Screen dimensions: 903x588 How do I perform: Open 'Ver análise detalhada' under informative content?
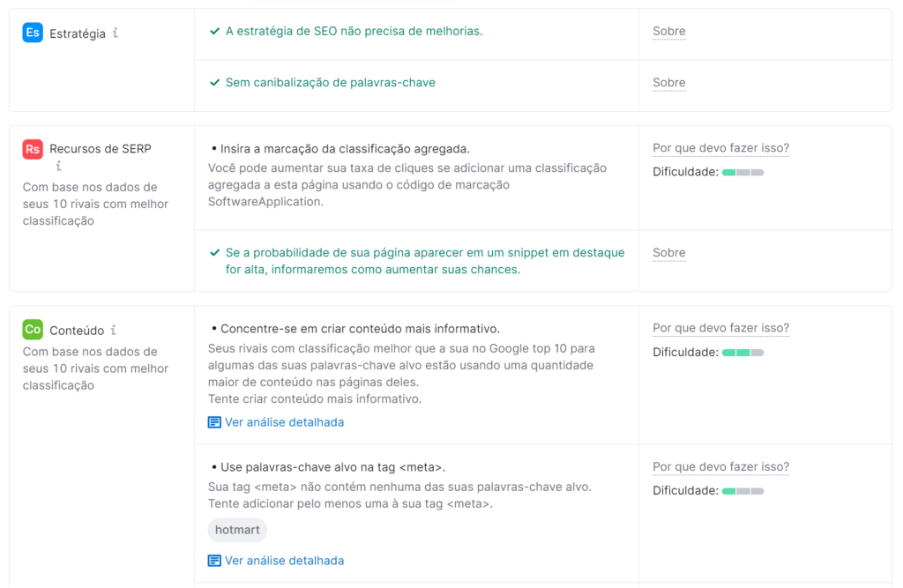(284, 422)
